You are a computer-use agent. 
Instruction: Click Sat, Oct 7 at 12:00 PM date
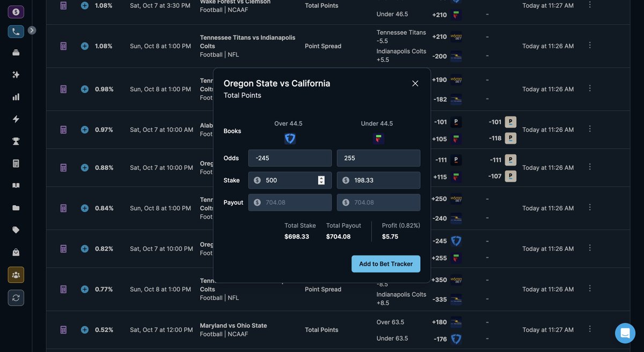162,330
